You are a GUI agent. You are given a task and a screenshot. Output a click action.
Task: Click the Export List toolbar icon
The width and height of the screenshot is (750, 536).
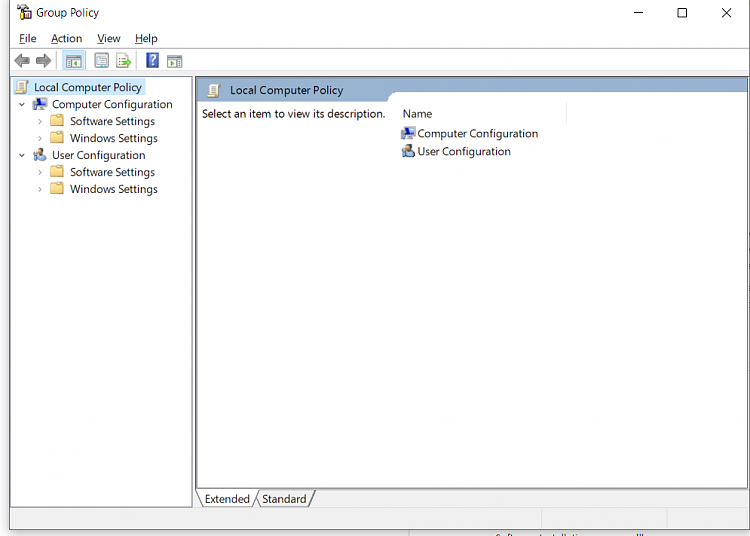123,61
